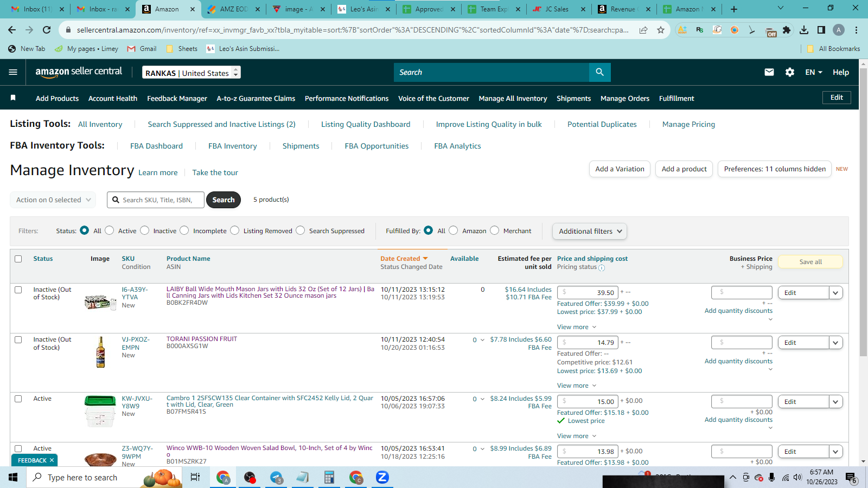868x488 pixels.
Task: Click amazon seller central logo
Action: click(x=79, y=72)
